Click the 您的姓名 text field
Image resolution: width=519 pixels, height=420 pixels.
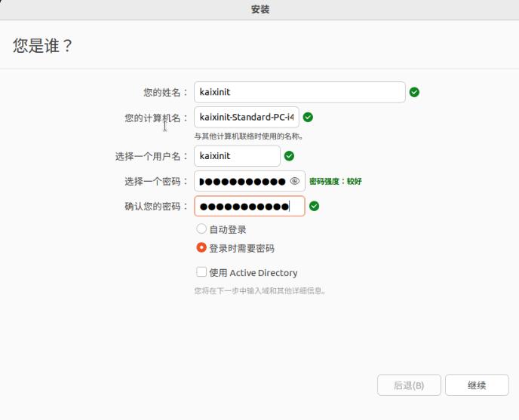[x=299, y=92]
